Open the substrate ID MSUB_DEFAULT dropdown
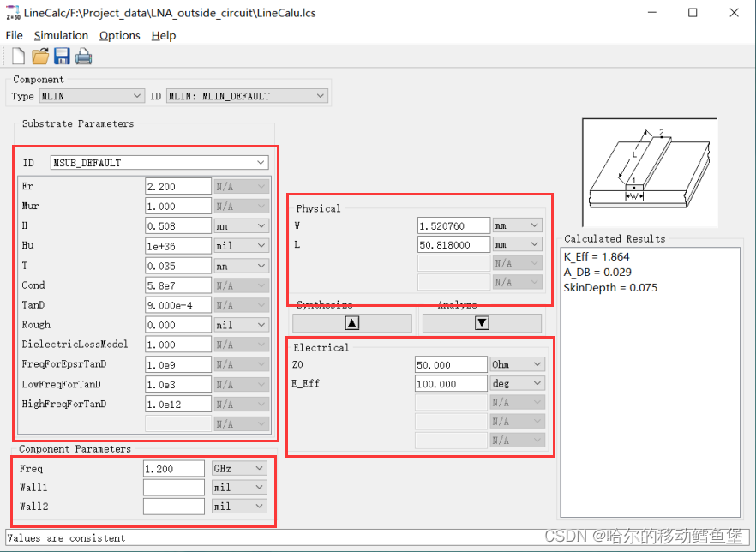756x552 pixels. point(159,163)
